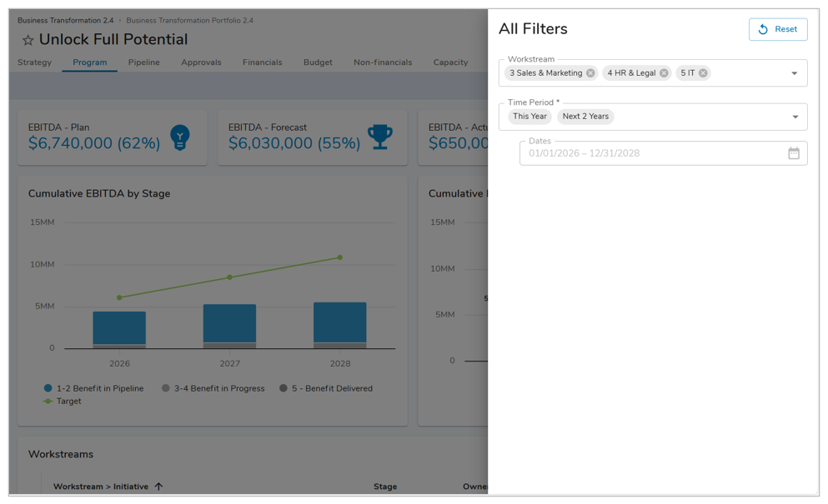This screenshot has width=828, height=504.
Task: Sort by Workstream > Initiative arrow
Action: (158, 487)
